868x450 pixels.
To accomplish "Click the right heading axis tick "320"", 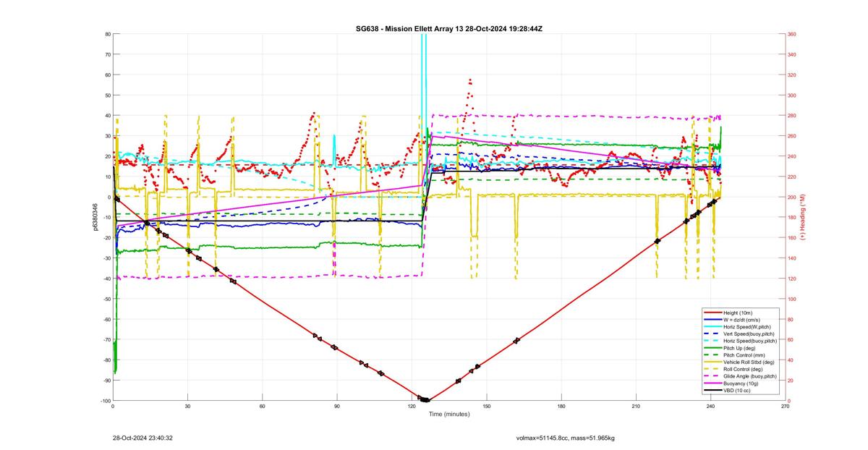I will point(791,75).
